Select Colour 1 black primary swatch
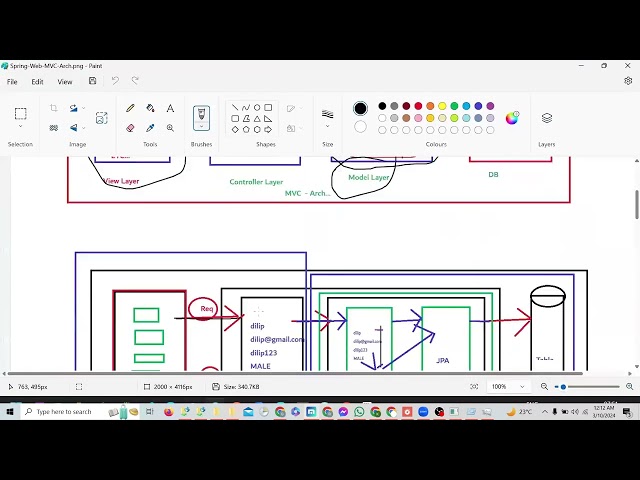The height and width of the screenshot is (480, 640). (x=360, y=108)
